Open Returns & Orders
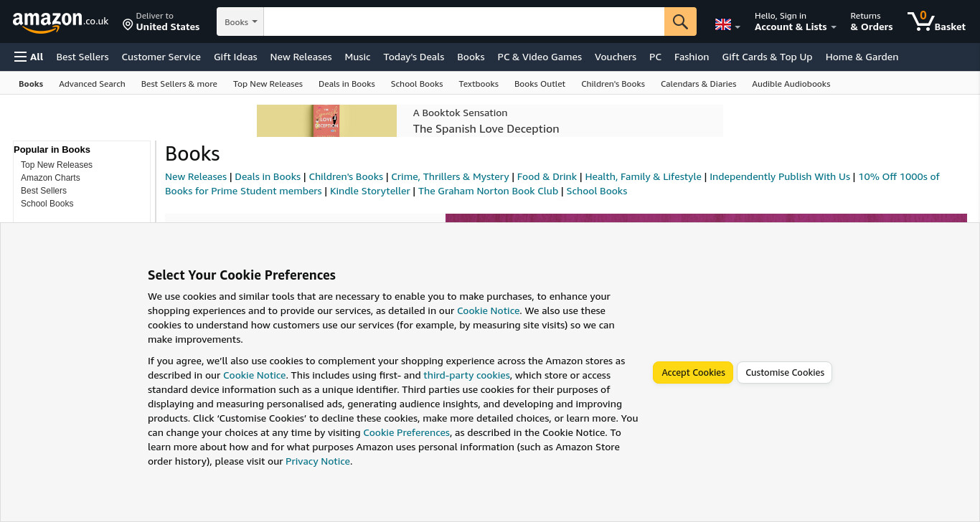This screenshot has height=522, width=980. click(872, 22)
